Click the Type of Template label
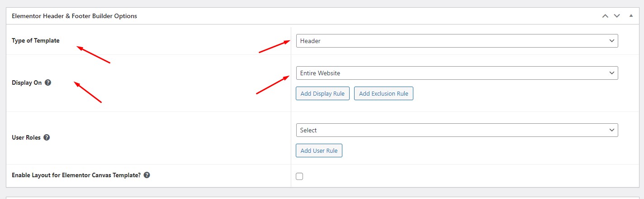 [35, 40]
